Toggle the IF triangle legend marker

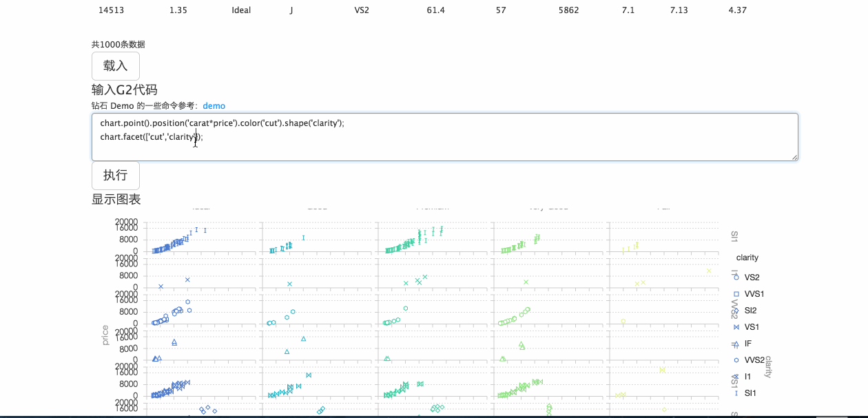pos(736,343)
